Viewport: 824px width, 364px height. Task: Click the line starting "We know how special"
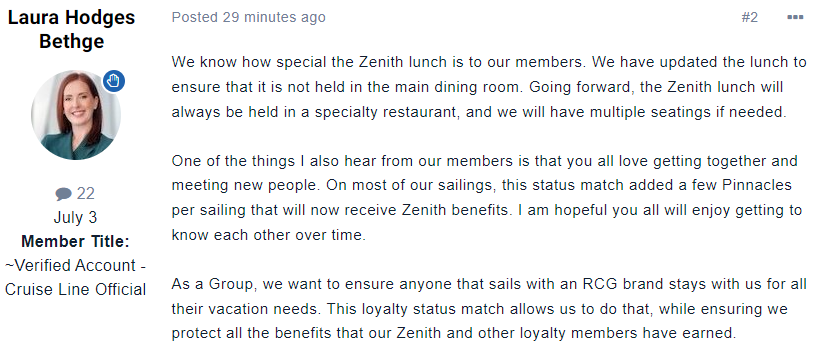[489, 62]
